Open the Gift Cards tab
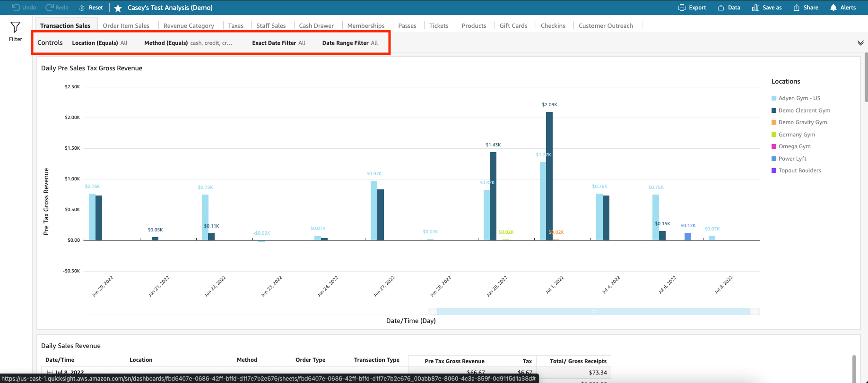The width and height of the screenshot is (868, 383). click(x=513, y=26)
